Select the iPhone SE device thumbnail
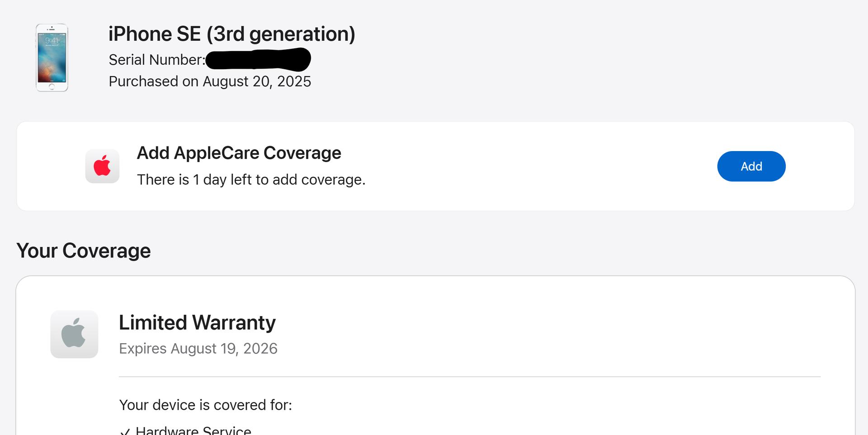Image resolution: width=868 pixels, height=435 pixels. click(52, 58)
